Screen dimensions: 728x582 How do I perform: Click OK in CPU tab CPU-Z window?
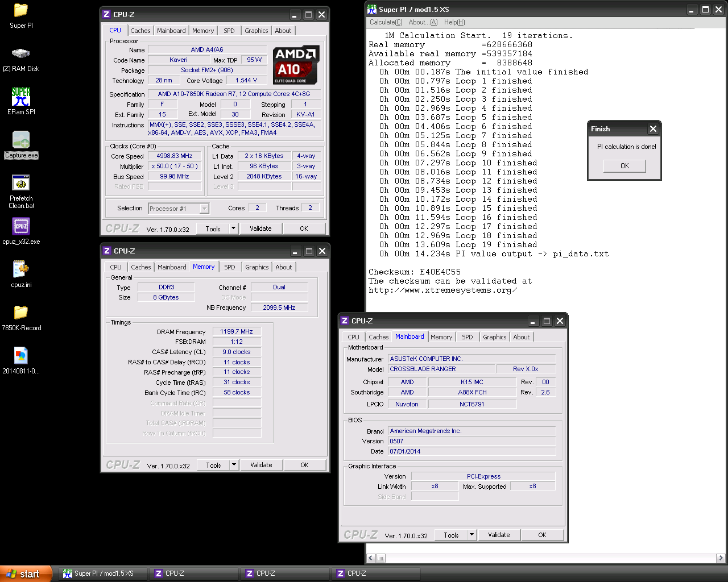pos(304,228)
